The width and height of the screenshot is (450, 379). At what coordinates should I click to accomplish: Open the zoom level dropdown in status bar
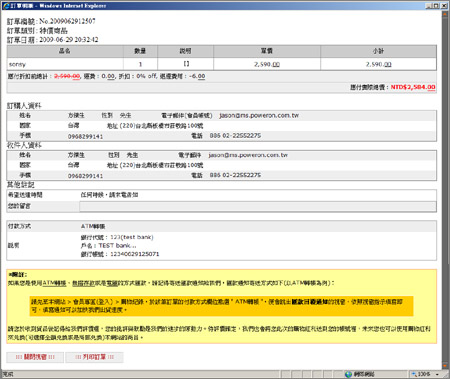coord(437,375)
